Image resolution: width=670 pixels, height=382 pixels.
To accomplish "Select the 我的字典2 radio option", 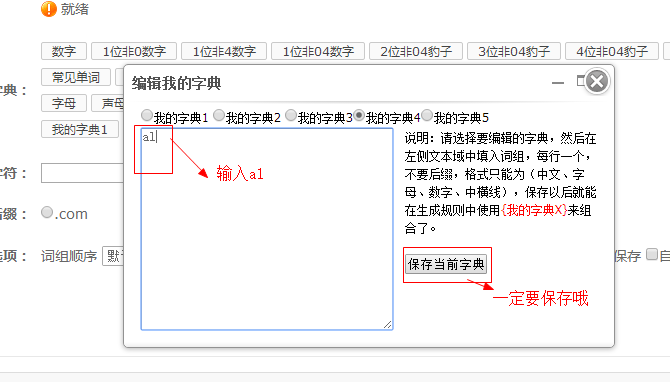I will [x=219, y=115].
